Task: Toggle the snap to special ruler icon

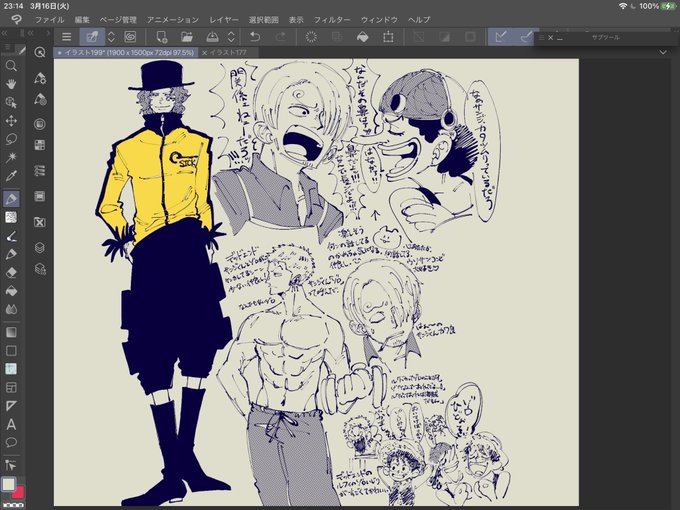Action: click(525, 37)
